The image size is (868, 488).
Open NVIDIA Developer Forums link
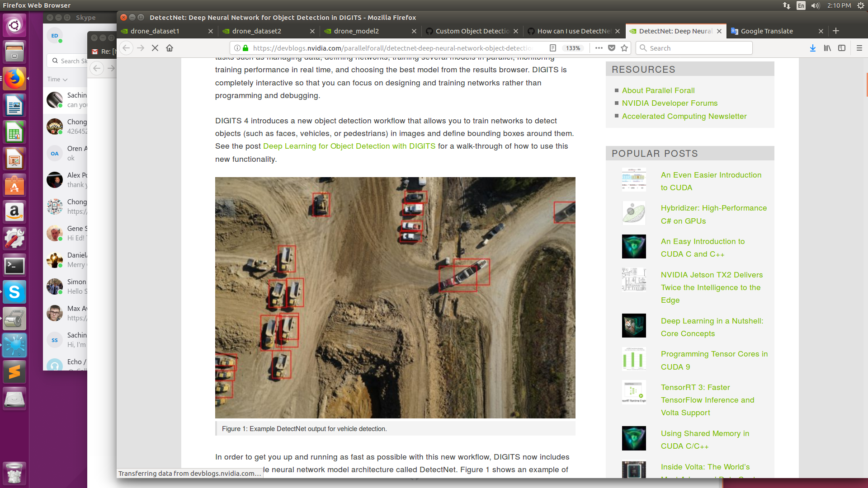tap(670, 103)
